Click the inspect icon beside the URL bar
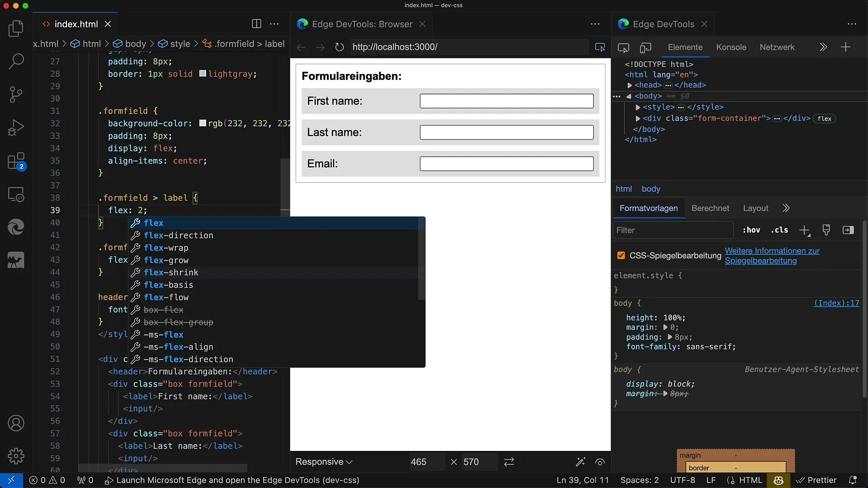Viewport: 868px width, 488px height. point(600,47)
